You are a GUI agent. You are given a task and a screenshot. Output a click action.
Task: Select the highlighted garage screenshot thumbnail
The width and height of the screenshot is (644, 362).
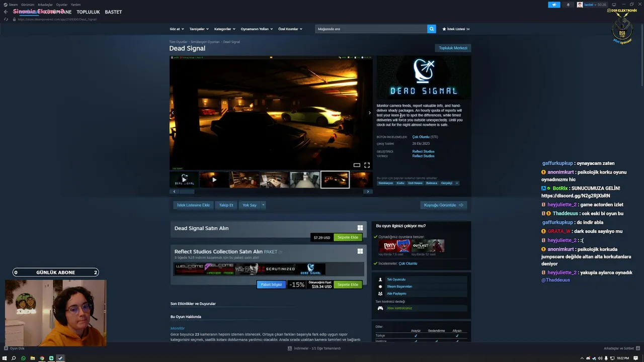pyautogui.click(x=335, y=179)
